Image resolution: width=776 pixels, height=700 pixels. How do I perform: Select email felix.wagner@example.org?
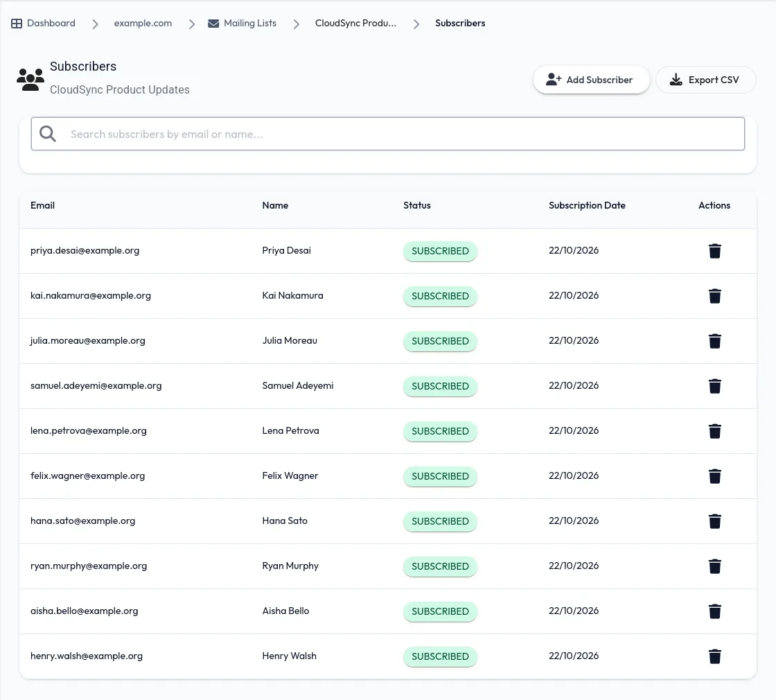point(87,475)
